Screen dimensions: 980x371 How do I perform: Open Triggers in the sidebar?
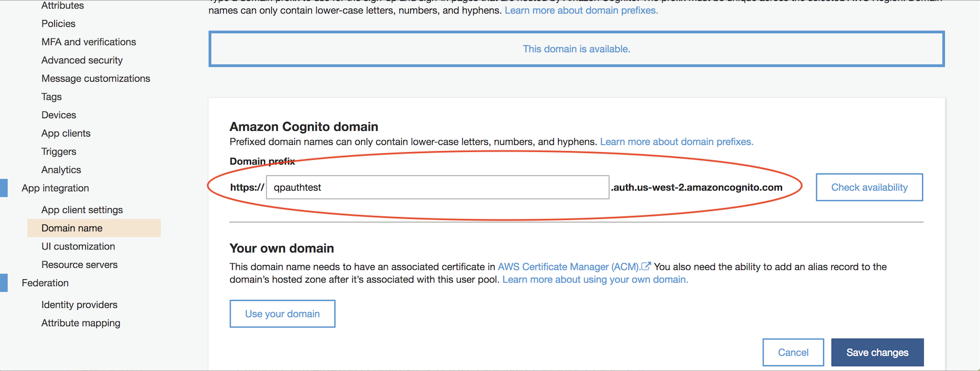[58, 152]
